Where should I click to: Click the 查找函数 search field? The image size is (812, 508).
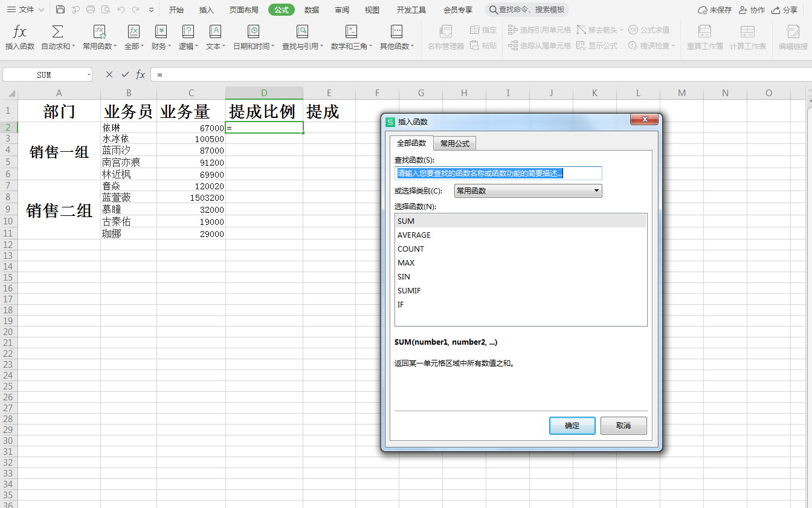click(498, 174)
